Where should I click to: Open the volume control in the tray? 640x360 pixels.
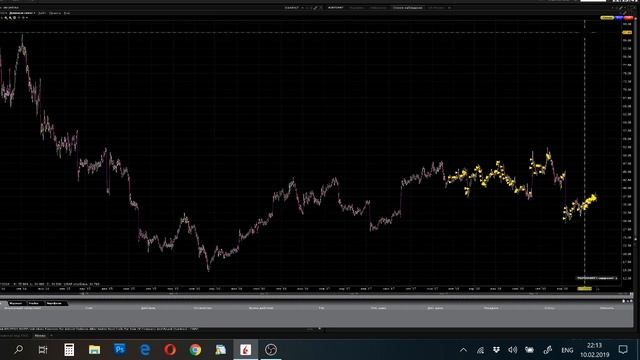coord(513,350)
